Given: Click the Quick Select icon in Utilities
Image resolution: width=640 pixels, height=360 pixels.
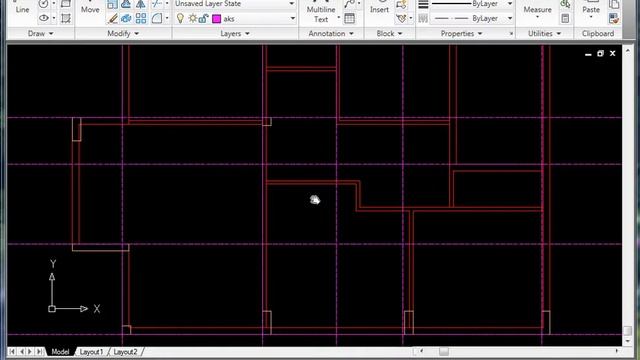Looking at the screenshot, I should click(565, 4).
